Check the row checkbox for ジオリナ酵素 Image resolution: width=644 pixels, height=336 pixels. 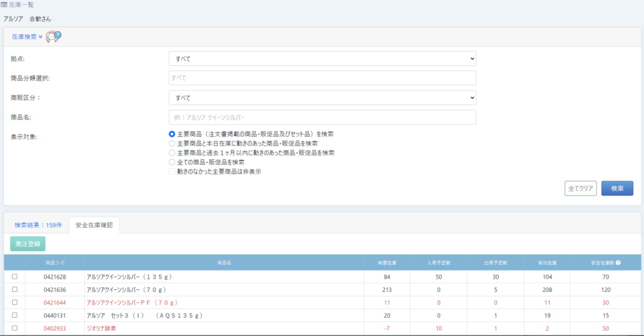(14, 328)
